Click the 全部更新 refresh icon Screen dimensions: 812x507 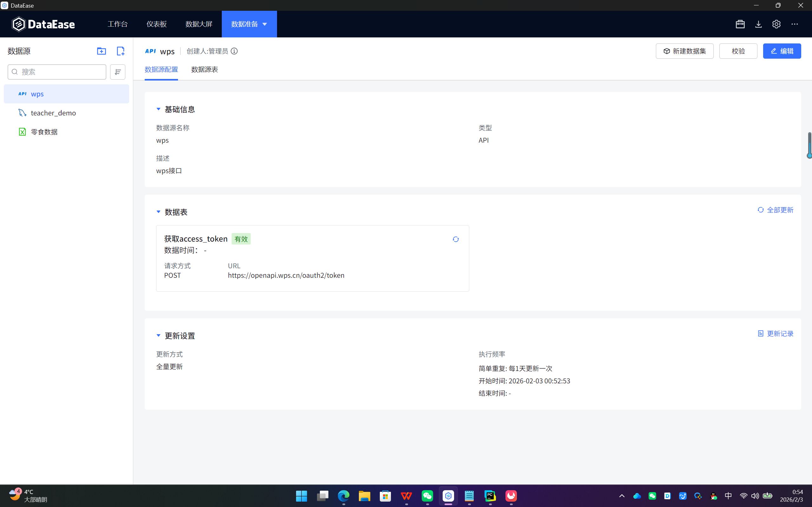tap(761, 210)
